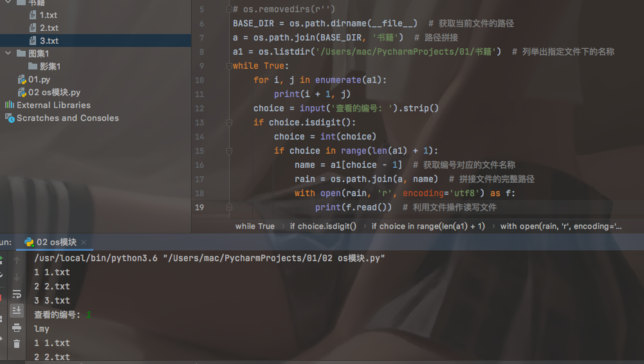Click 'print(f.read())' on line 19
Viewport: 644px width, 364px height.
(x=353, y=207)
